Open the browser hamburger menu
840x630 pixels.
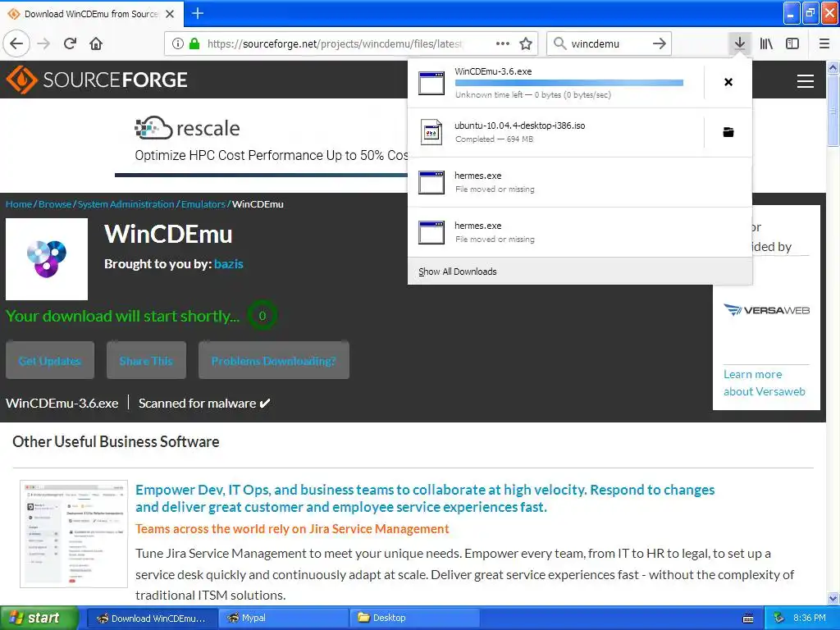(824, 44)
